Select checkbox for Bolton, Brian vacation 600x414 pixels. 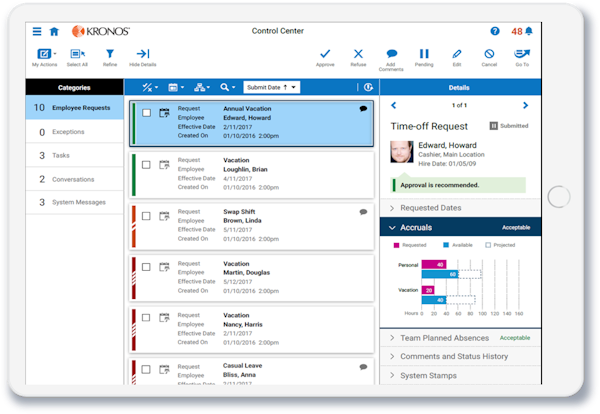(146, 164)
